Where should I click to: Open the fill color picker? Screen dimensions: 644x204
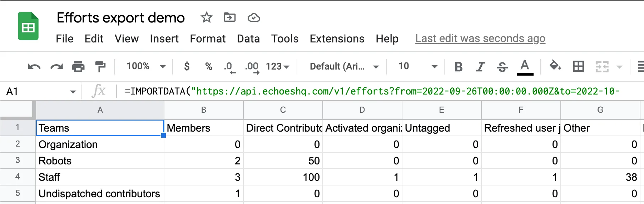pos(555,66)
